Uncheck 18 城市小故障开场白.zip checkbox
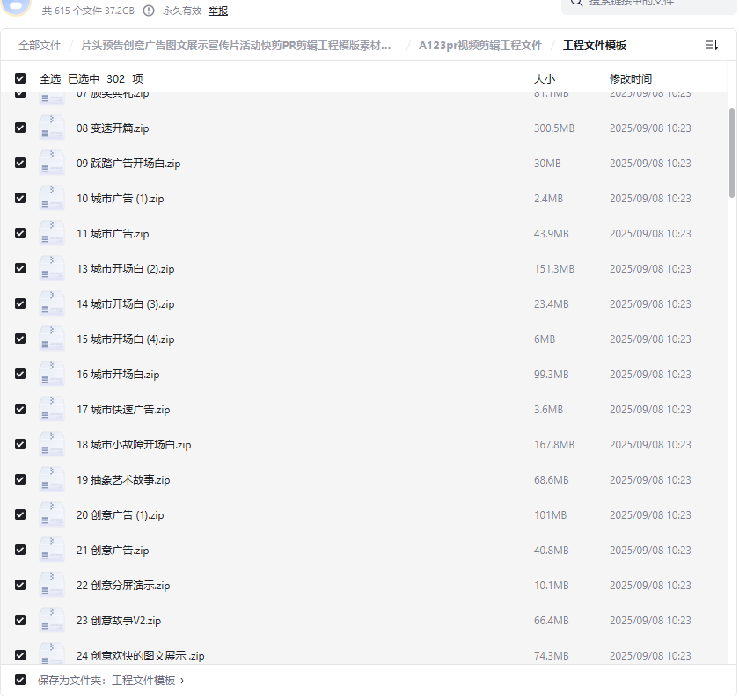This screenshot has height=700, width=739. tap(20, 444)
